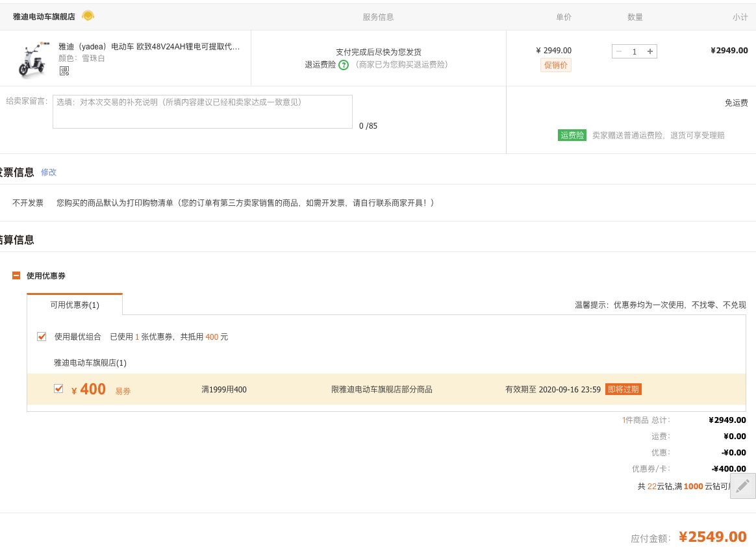This screenshot has height=547, width=756.
Task: Click the 不开发票 invoice option text
Action: coord(28,203)
